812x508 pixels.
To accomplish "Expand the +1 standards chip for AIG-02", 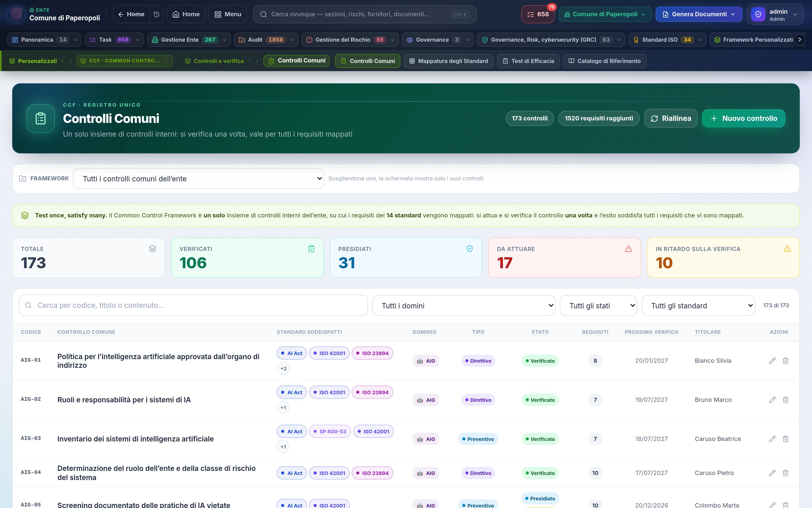I will pyautogui.click(x=283, y=407).
